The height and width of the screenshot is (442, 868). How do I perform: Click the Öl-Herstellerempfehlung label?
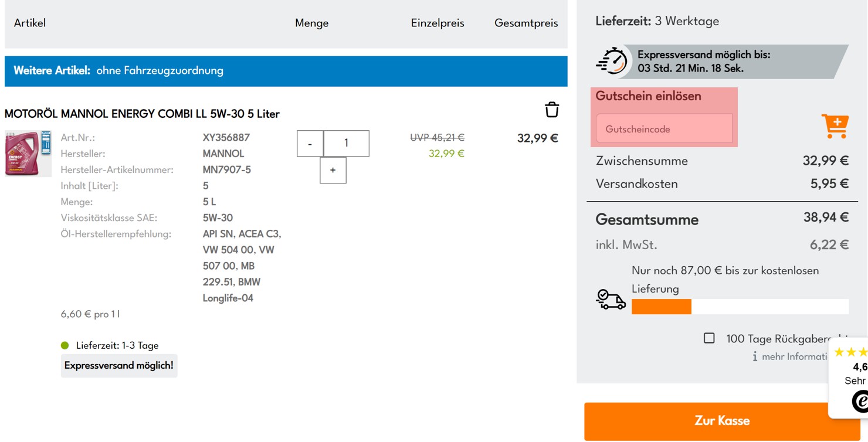(116, 234)
